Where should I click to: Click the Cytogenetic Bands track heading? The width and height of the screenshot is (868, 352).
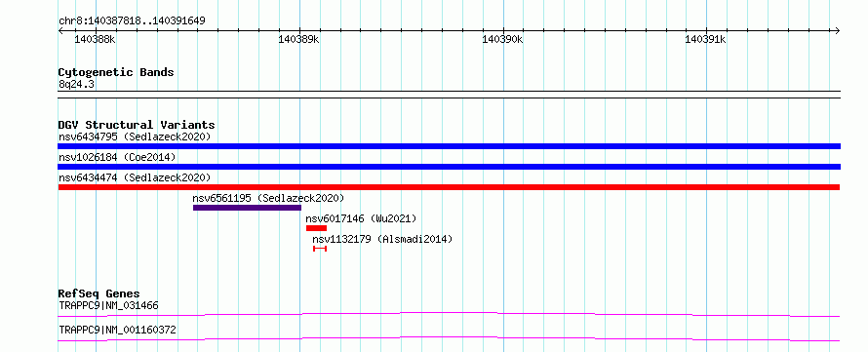coord(116,72)
